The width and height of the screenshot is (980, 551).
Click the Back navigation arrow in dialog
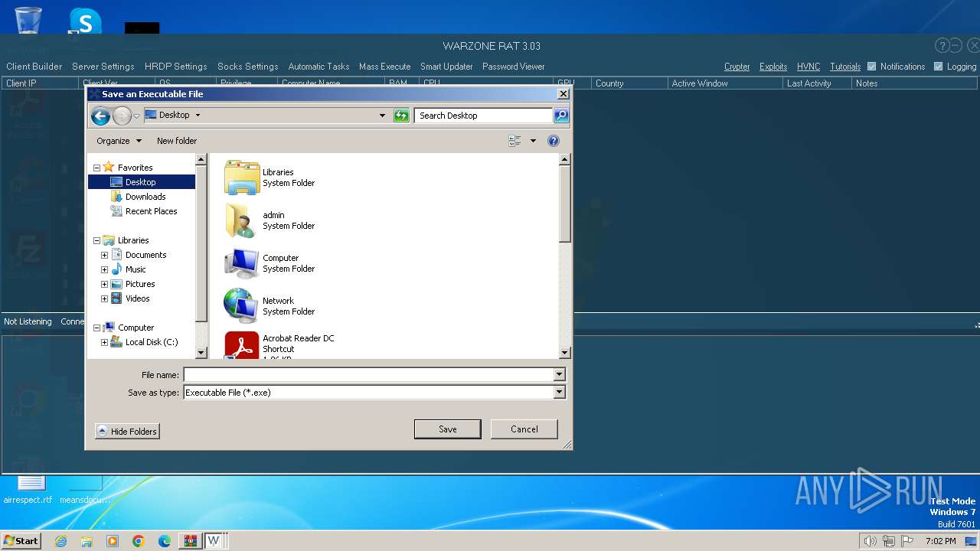click(x=100, y=116)
